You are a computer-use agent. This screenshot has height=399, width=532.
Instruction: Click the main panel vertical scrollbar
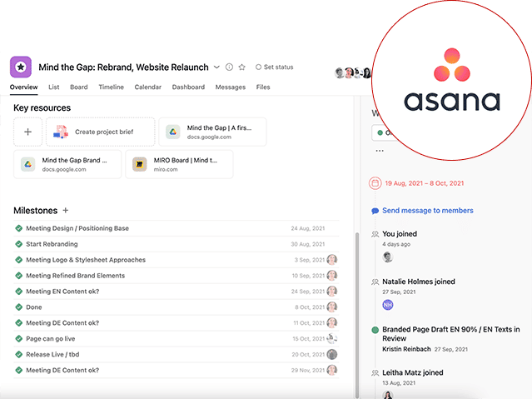pyautogui.click(x=356, y=314)
